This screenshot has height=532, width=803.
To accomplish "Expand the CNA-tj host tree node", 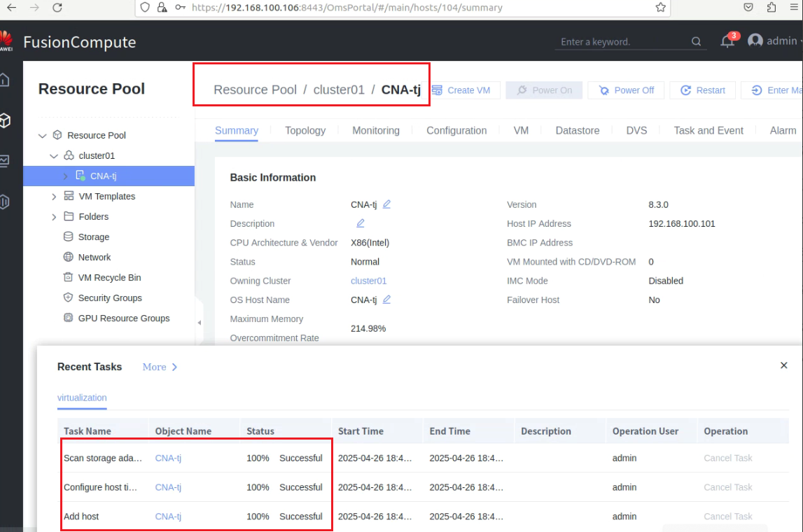I will (x=66, y=176).
